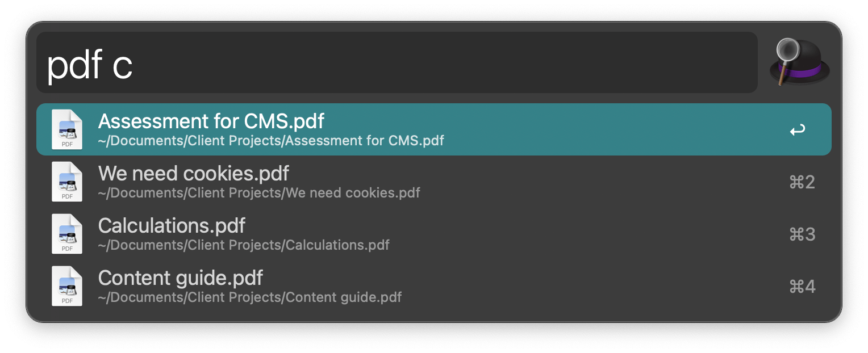Viewport: 868px width, 353px height.
Task: Click the search input containing pdf c
Action: (397, 62)
